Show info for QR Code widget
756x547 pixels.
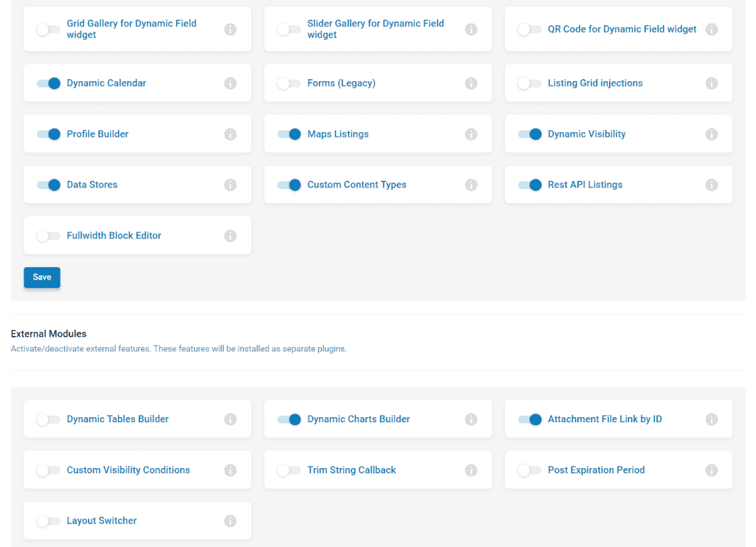[712, 30]
